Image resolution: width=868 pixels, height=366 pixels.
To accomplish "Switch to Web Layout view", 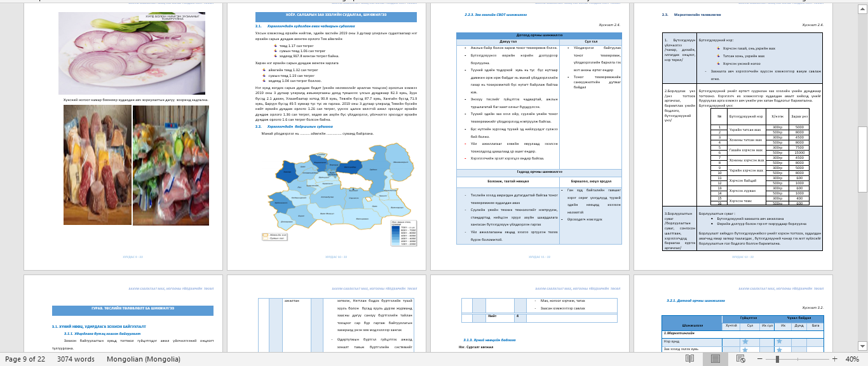I will [x=740, y=359].
